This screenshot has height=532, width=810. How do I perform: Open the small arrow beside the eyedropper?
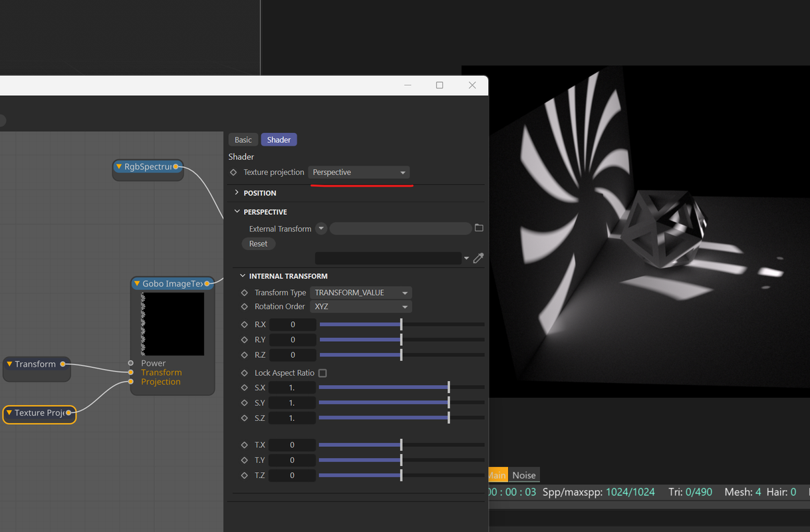pos(466,259)
